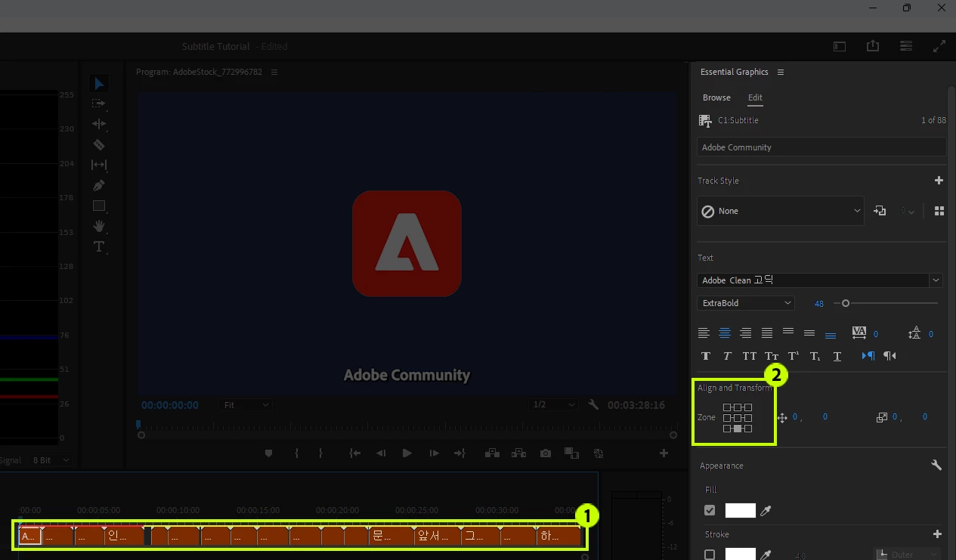
Task: Open the Track Style None dropdown
Action: point(780,211)
